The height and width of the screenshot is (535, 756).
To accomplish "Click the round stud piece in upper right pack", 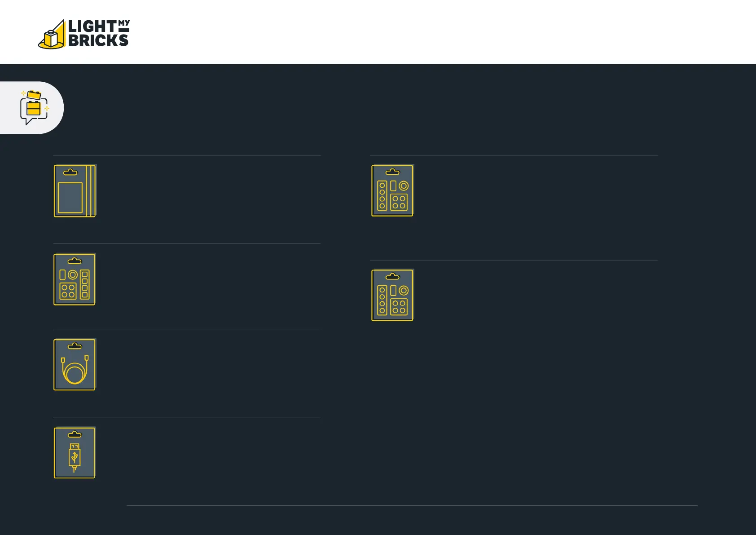I will pos(404,186).
